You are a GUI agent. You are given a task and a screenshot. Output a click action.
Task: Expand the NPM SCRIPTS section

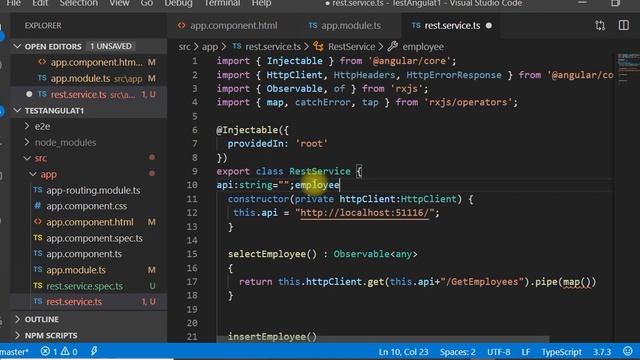[18, 336]
